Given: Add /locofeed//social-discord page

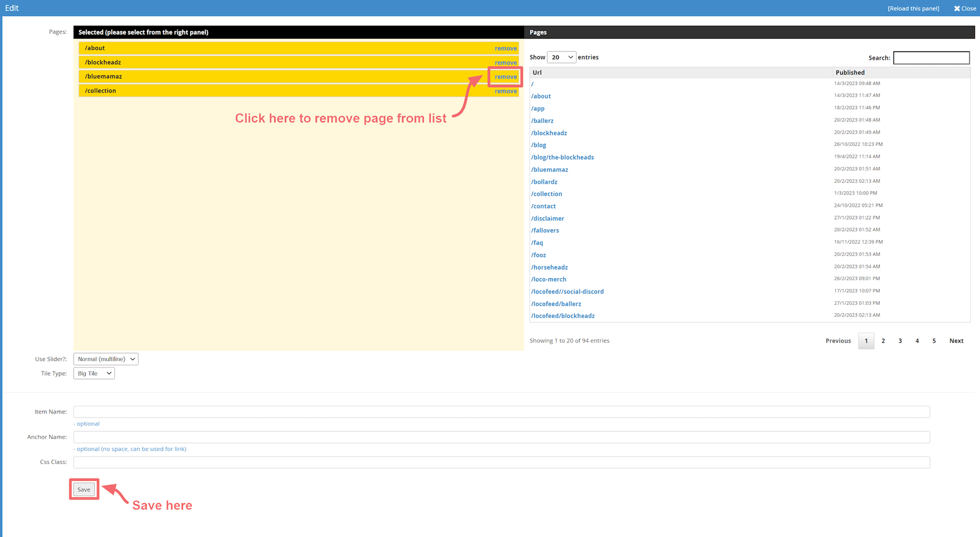Looking at the screenshot, I should click(x=567, y=291).
